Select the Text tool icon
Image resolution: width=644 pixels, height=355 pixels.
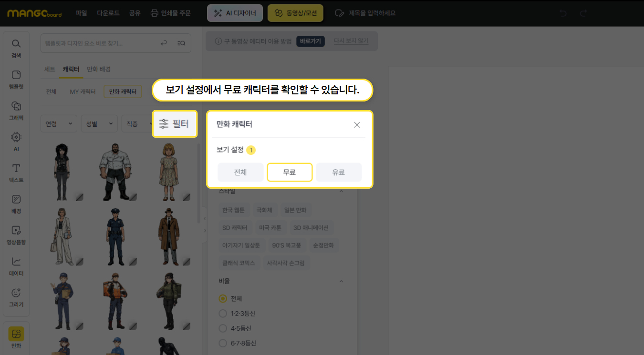16,172
